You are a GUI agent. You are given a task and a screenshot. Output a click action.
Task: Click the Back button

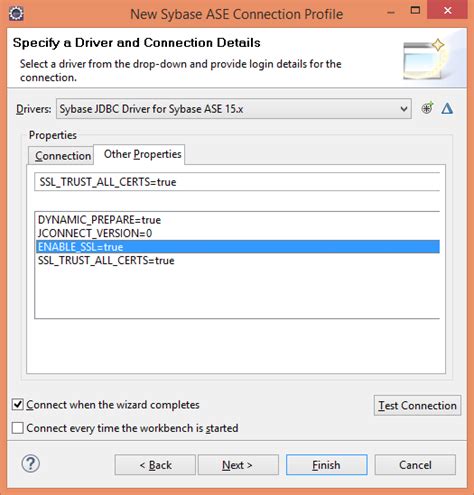tap(155, 465)
